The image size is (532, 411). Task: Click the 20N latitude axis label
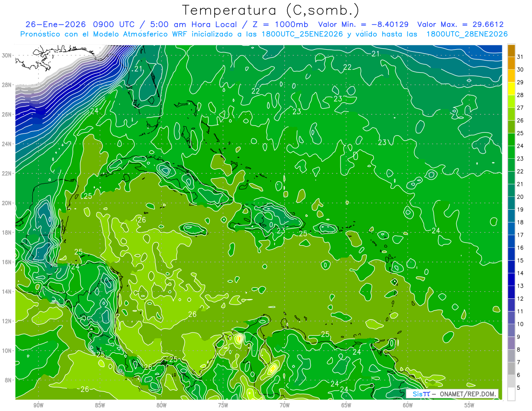click(7, 203)
